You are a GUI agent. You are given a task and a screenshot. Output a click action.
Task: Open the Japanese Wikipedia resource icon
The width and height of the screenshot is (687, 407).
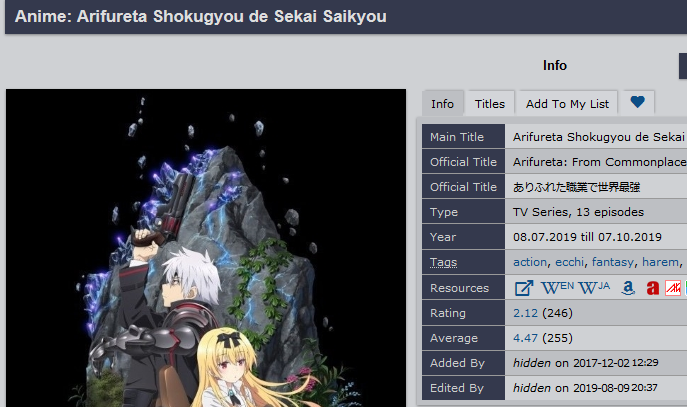point(594,288)
